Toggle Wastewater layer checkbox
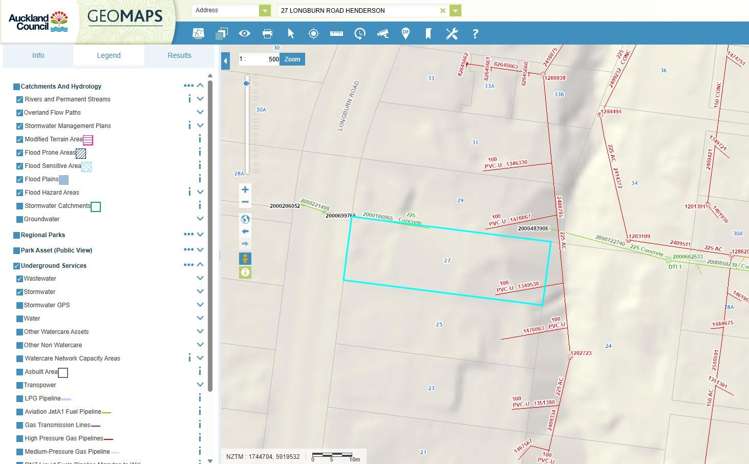This screenshot has height=464, width=749. coord(20,279)
